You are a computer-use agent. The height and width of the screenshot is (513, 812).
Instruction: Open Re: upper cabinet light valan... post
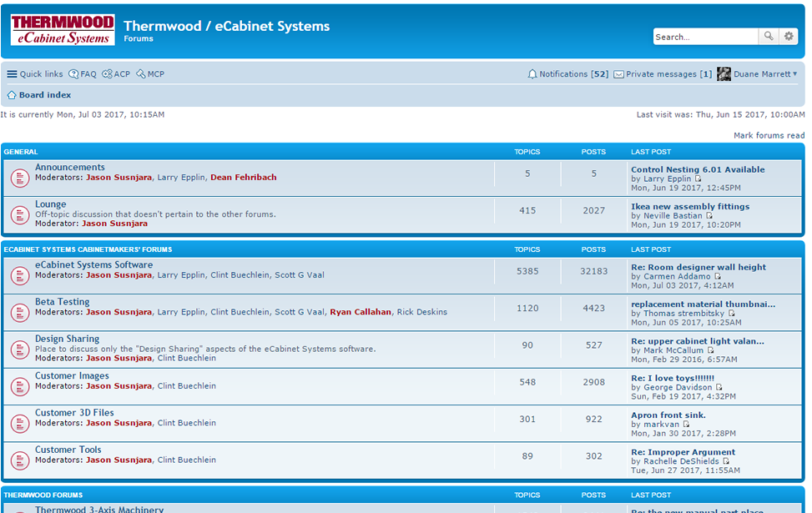tap(698, 342)
